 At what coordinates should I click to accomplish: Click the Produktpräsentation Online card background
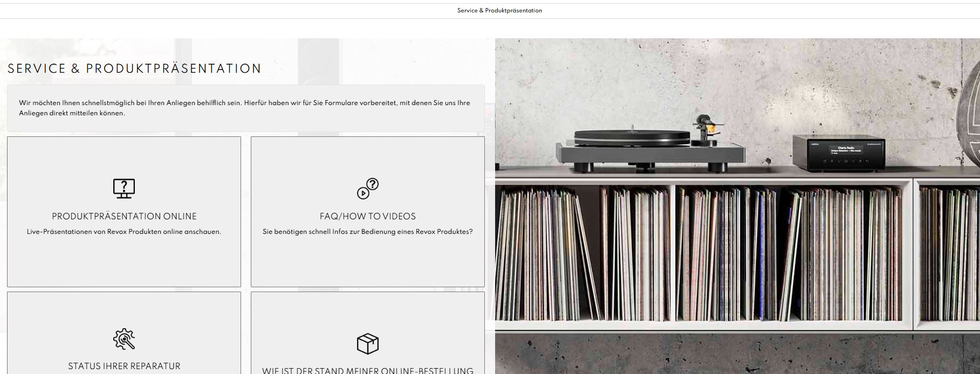(124, 259)
